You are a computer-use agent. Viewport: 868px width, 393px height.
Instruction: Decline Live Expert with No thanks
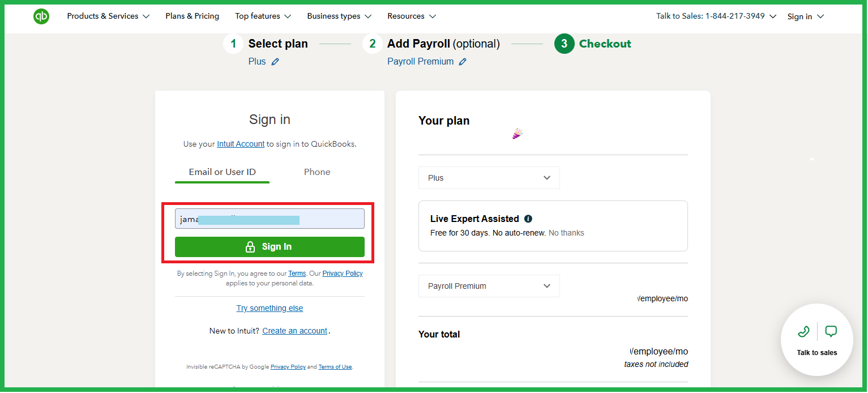tap(566, 233)
